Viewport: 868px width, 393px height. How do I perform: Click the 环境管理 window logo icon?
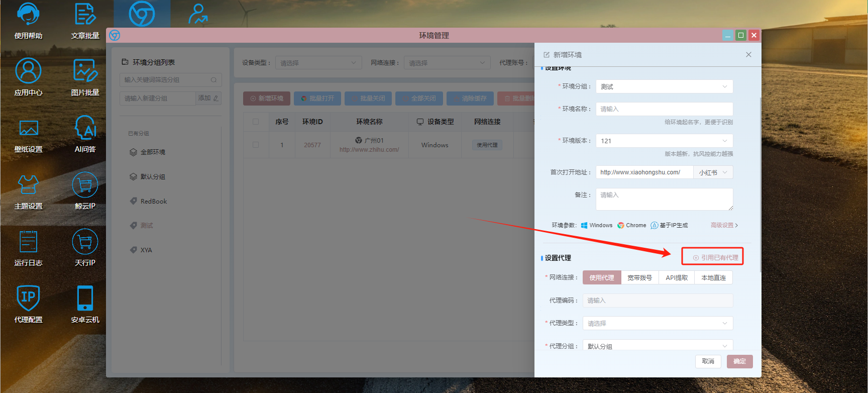(x=115, y=35)
